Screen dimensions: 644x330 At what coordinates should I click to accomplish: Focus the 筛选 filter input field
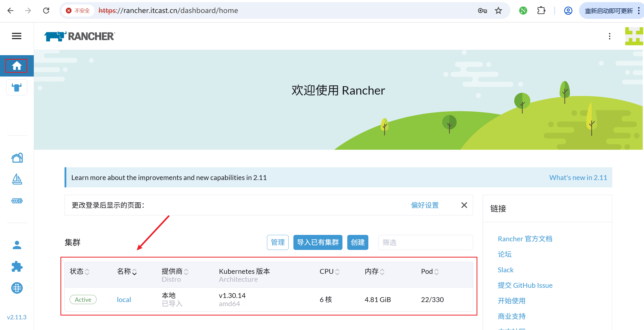pos(426,242)
